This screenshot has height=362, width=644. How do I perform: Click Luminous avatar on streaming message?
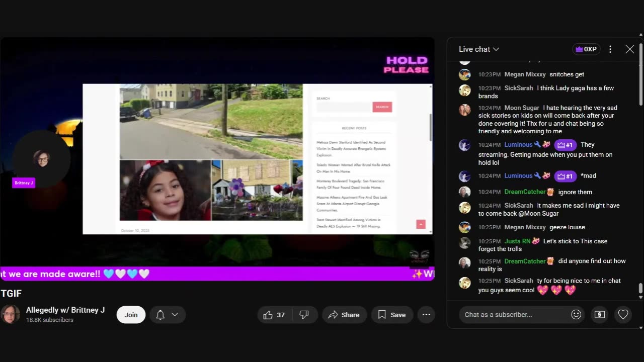pos(465,145)
